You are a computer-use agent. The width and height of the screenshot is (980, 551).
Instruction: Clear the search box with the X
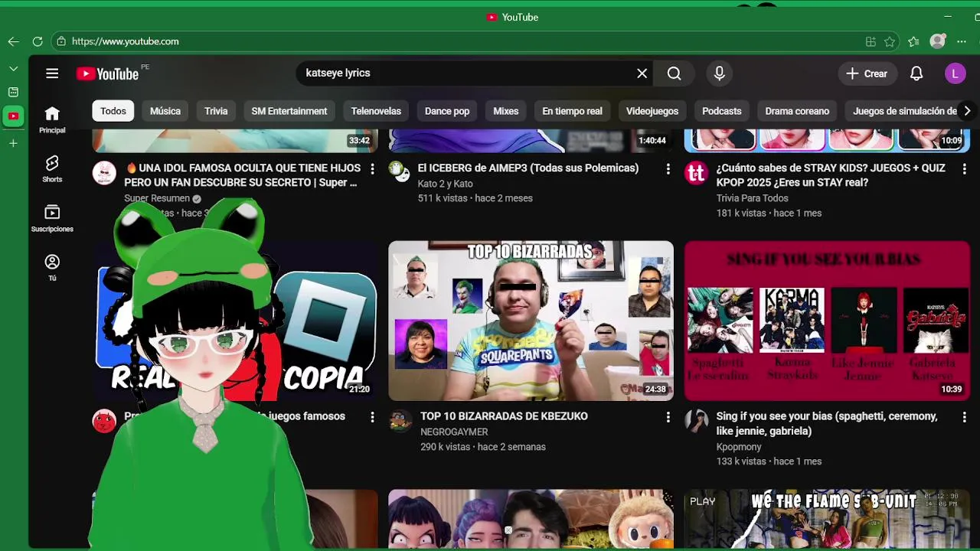pos(642,73)
